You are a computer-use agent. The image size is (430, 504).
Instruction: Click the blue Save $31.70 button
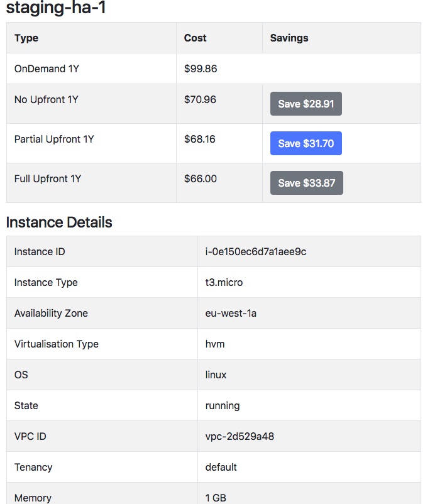(x=306, y=143)
